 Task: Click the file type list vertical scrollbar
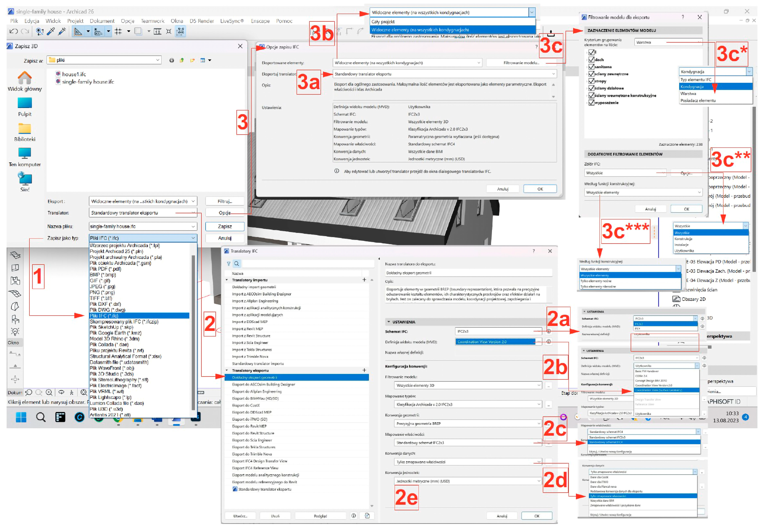(193, 333)
